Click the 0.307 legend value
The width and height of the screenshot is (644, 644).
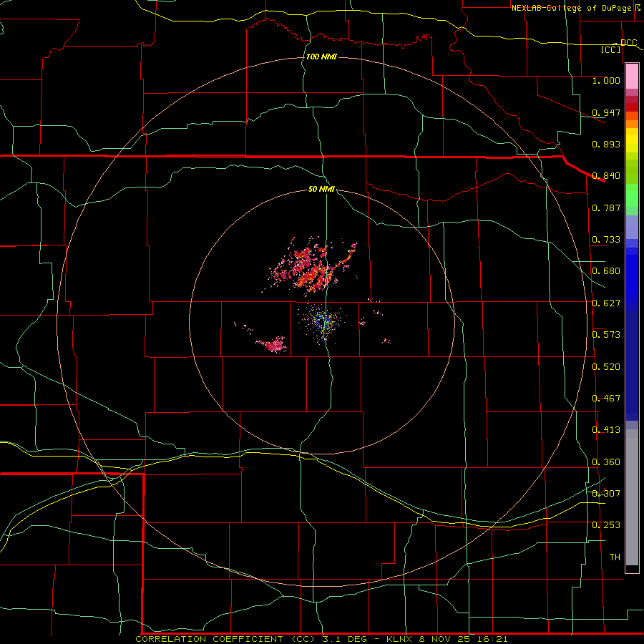tap(606, 494)
